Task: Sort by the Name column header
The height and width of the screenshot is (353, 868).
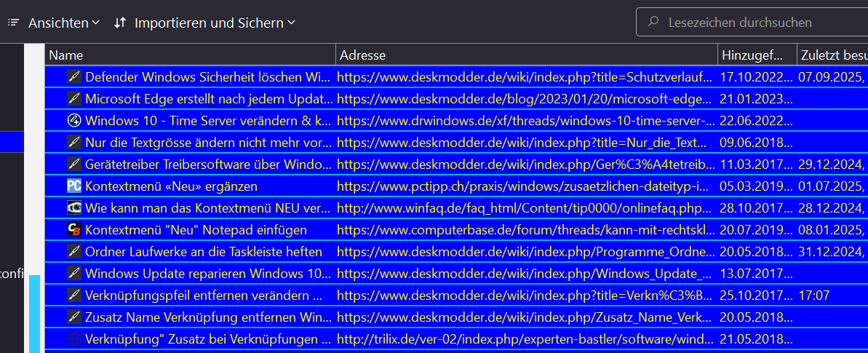Action: 190,55
